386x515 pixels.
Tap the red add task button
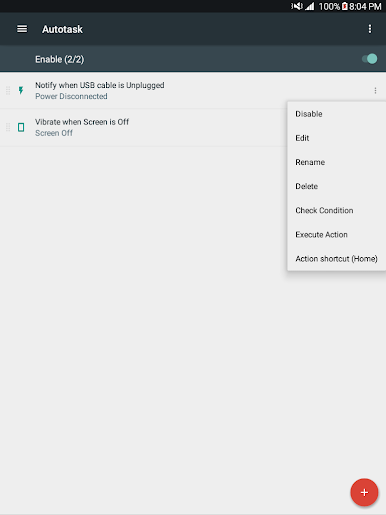[x=364, y=492]
